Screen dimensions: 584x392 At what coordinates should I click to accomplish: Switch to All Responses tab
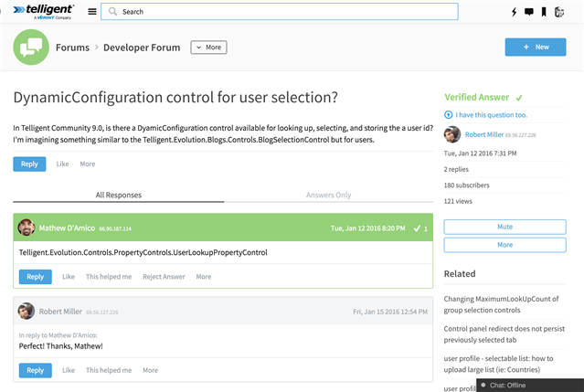pyautogui.click(x=119, y=195)
